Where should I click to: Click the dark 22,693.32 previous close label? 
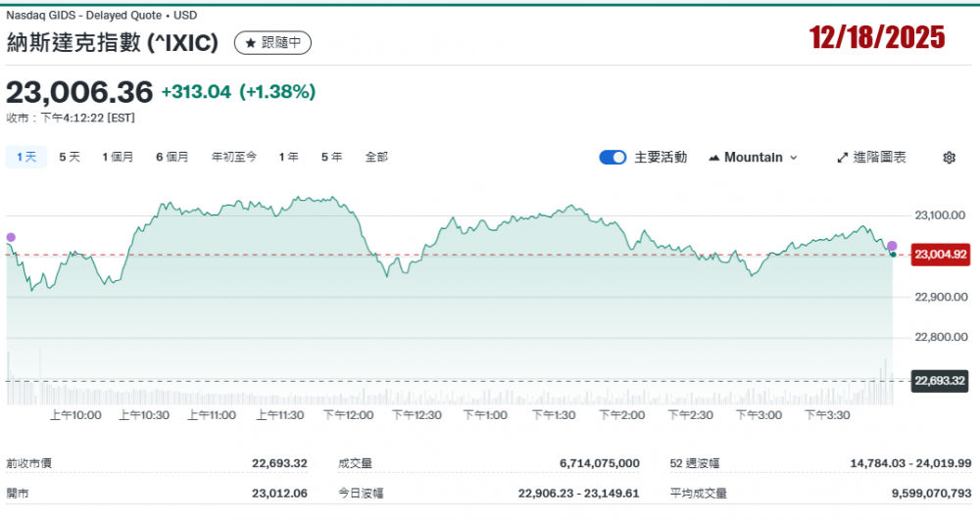click(x=940, y=381)
